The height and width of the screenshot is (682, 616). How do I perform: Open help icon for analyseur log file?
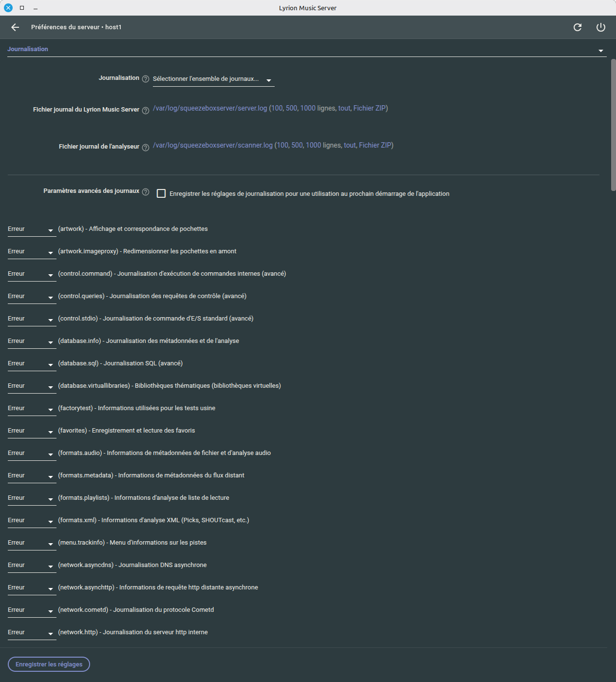[146, 148]
